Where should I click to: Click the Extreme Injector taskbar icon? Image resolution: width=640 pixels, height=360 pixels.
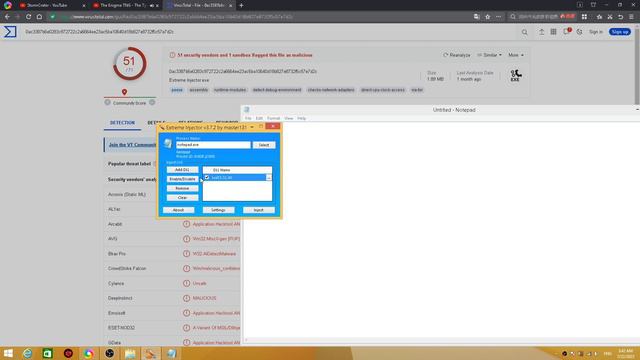[150, 353]
